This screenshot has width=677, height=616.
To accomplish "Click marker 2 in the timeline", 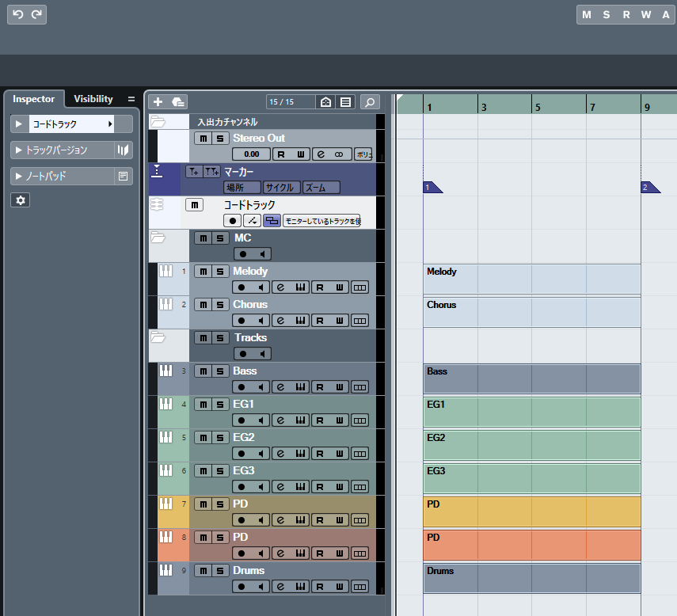I will 647,188.
